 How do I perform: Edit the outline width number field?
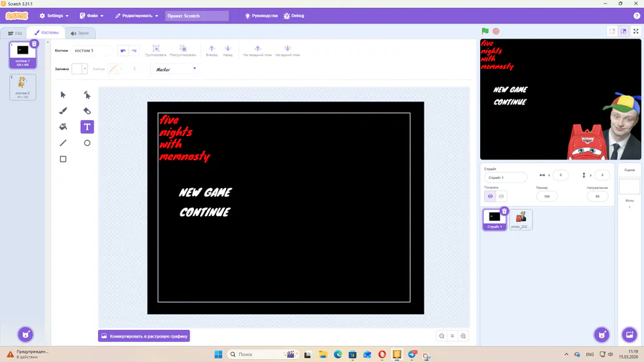135,69
